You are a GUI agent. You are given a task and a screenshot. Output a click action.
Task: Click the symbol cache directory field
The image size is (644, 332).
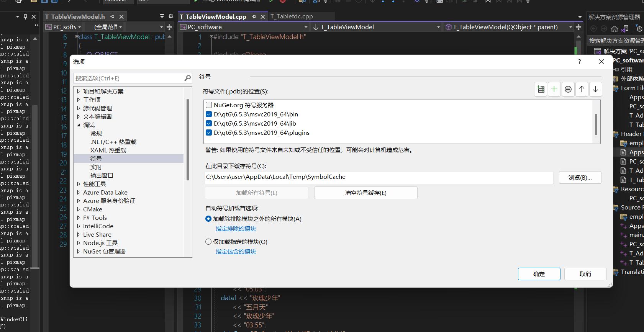point(379,177)
